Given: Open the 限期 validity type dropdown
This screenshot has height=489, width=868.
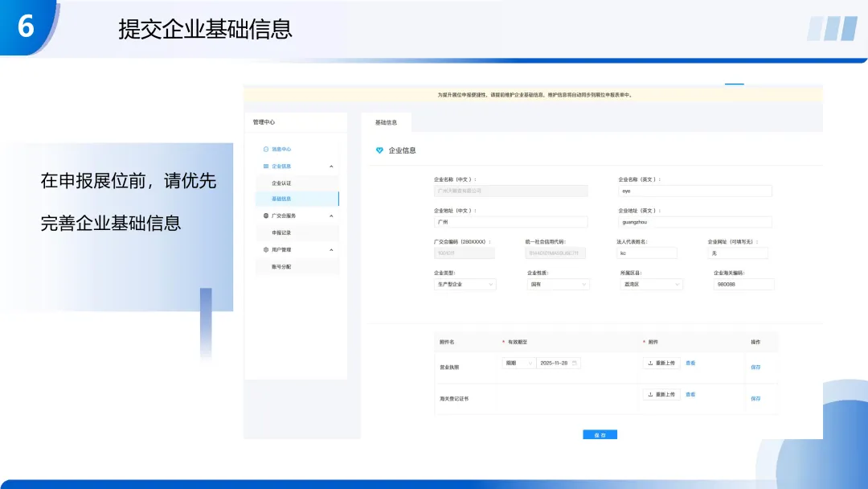Looking at the screenshot, I should (x=518, y=364).
